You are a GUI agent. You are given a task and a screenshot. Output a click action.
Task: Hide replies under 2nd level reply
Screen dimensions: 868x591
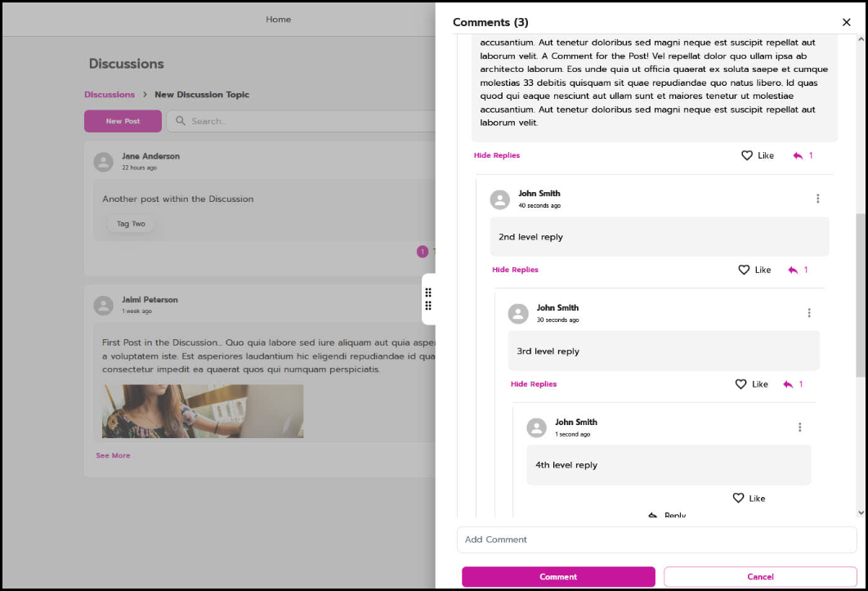click(x=515, y=270)
